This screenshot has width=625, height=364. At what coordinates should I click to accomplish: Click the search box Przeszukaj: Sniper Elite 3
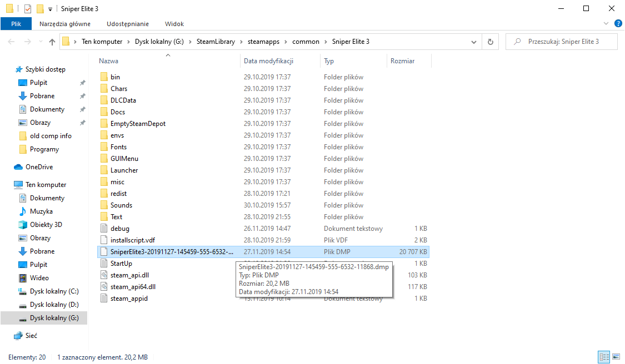561,42
